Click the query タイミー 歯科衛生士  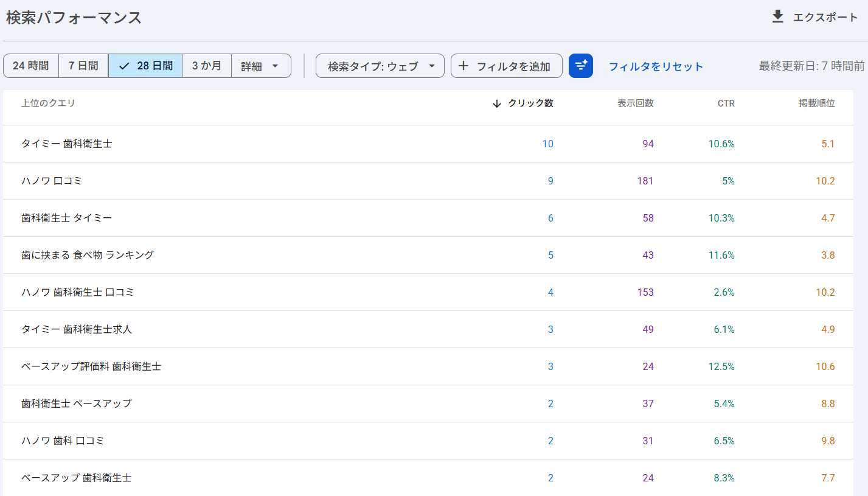click(67, 144)
